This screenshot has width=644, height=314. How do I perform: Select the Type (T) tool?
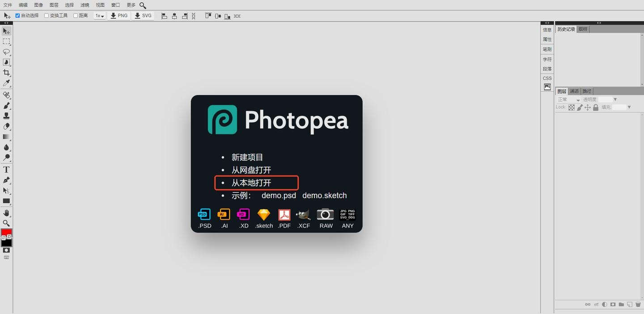6,170
